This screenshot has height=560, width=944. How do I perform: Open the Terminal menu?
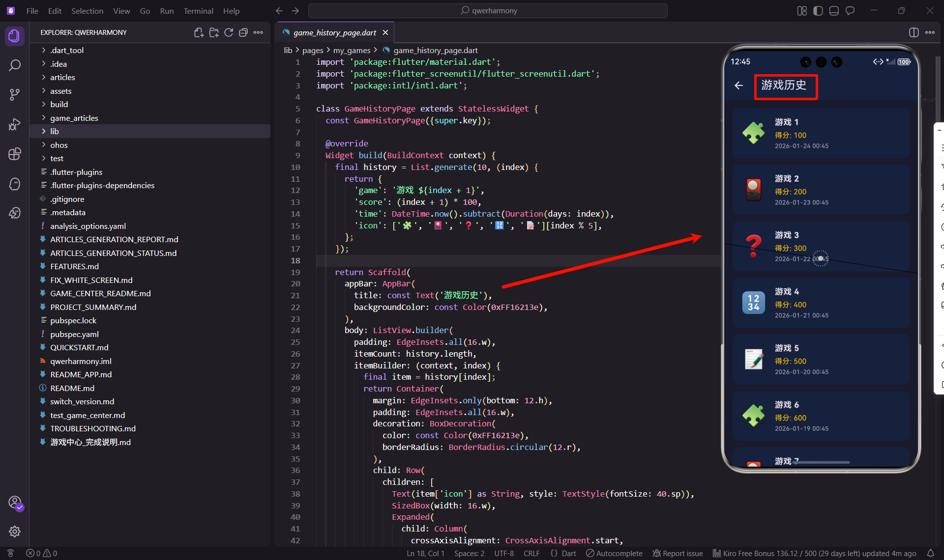click(198, 11)
